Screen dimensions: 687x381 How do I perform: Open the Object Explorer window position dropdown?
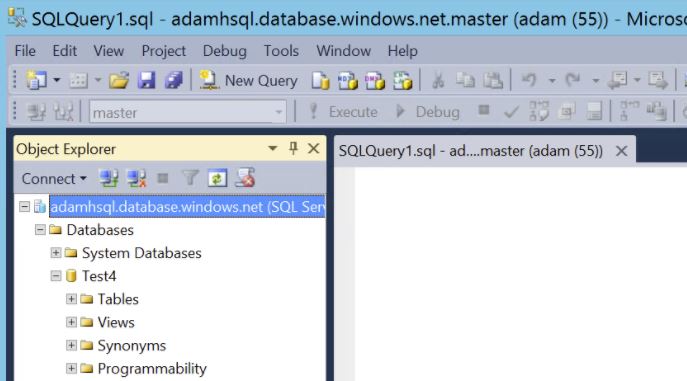(273, 148)
